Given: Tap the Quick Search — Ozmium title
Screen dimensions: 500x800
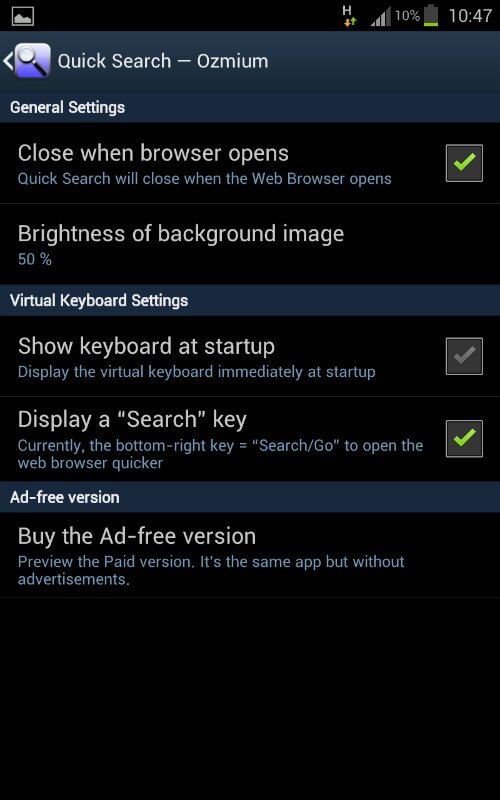Looking at the screenshot, I should 163,61.
